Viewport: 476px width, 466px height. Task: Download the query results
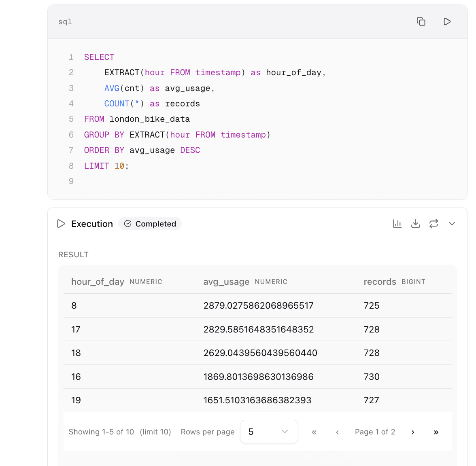click(x=415, y=223)
